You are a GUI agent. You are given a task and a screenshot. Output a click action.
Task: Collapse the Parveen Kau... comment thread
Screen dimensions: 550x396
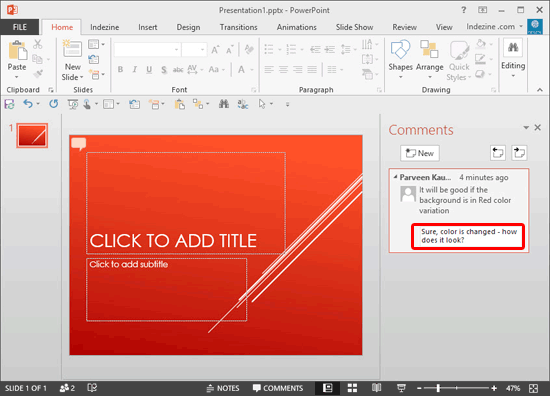point(395,177)
